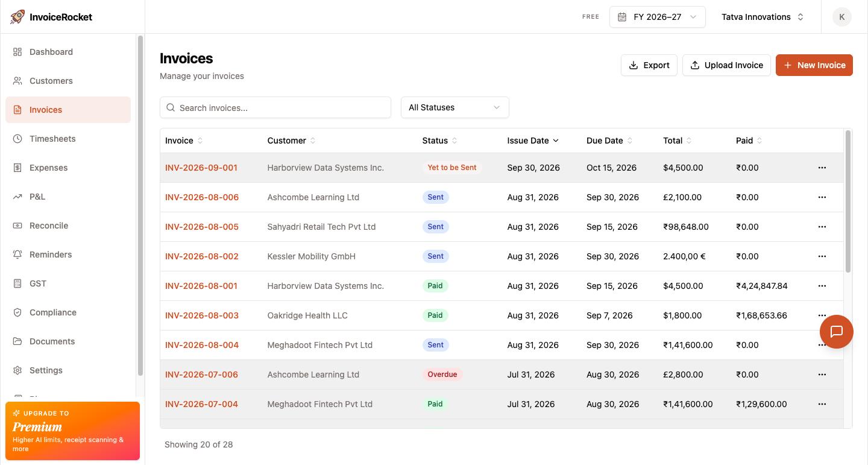Click the Documents folder icon in the sidebar
Image resolution: width=868 pixels, height=465 pixels.
[17, 341]
